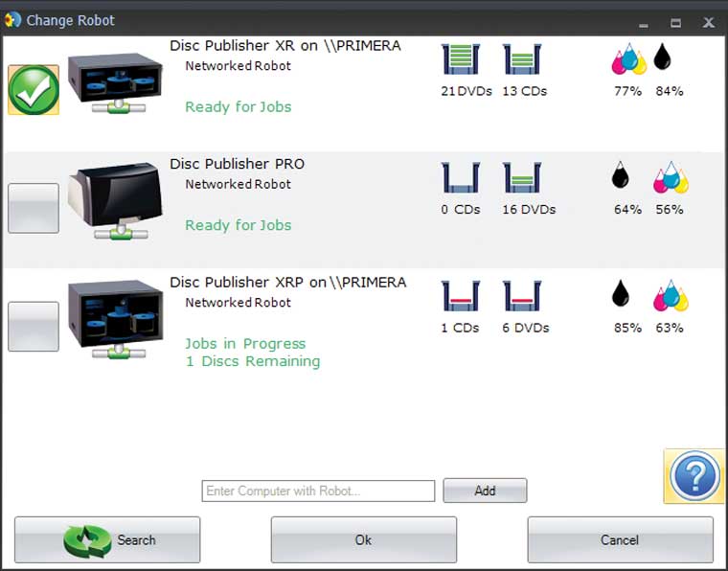The width and height of the screenshot is (728, 571).
Task: Click the low 1 CDs bin icon
Action: [461, 296]
